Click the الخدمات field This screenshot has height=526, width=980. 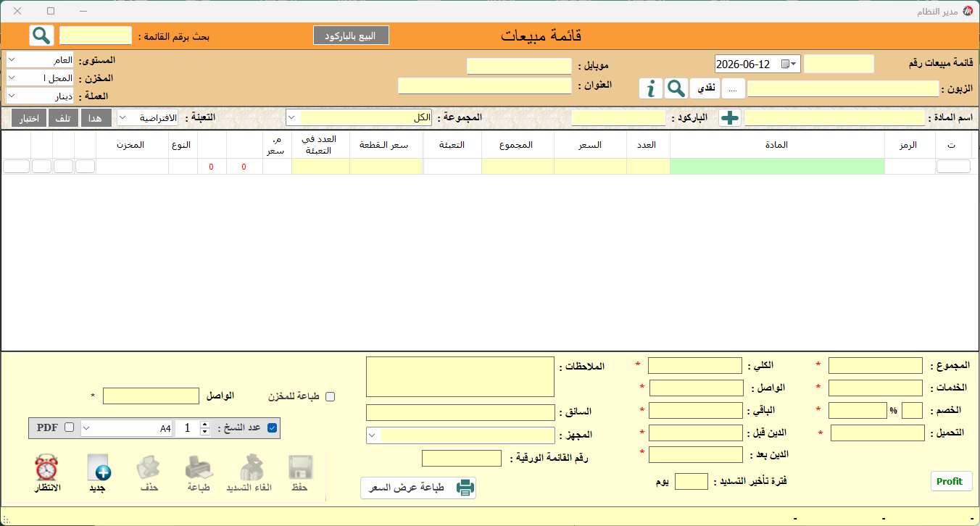coord(876,388)
